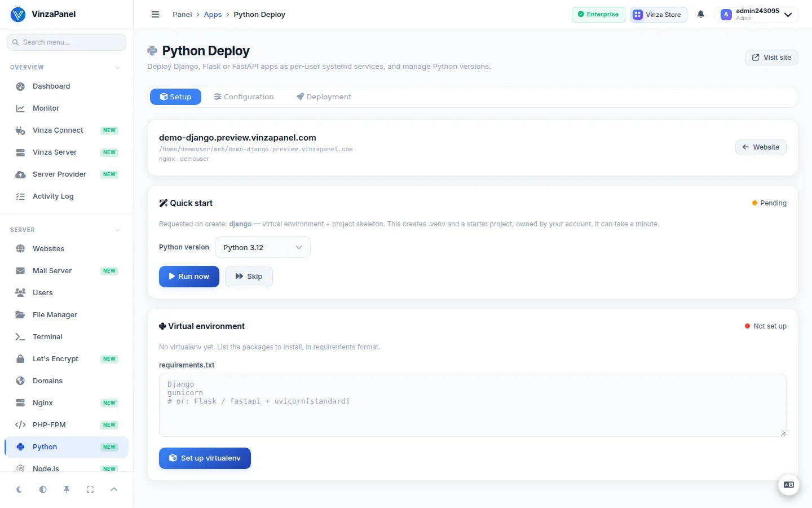Viewport: 812px width, 508px height.
Task: Open PHP-FPM sidebar item
Action: coord(67,425)
